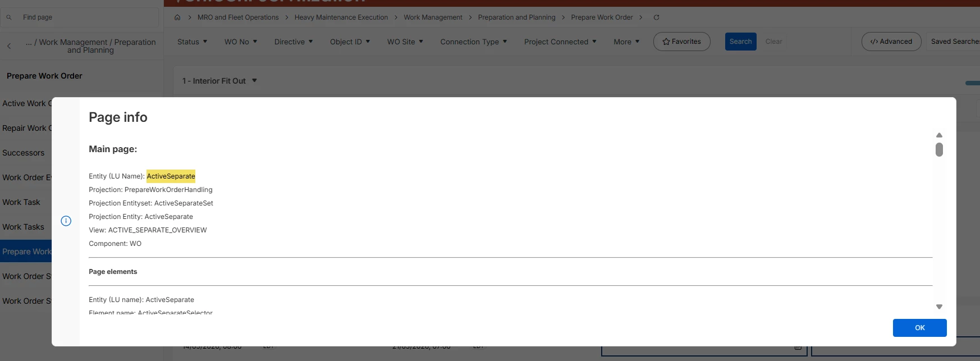Viewport: 980px width, 361px height.
Task: Click the magnifier icon in Find page
Action: point(9,17)
